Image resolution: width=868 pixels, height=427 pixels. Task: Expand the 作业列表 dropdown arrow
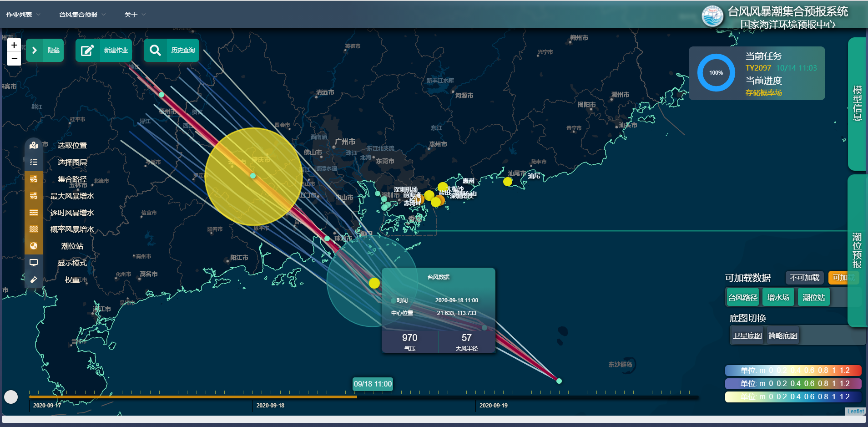(38, 15)
